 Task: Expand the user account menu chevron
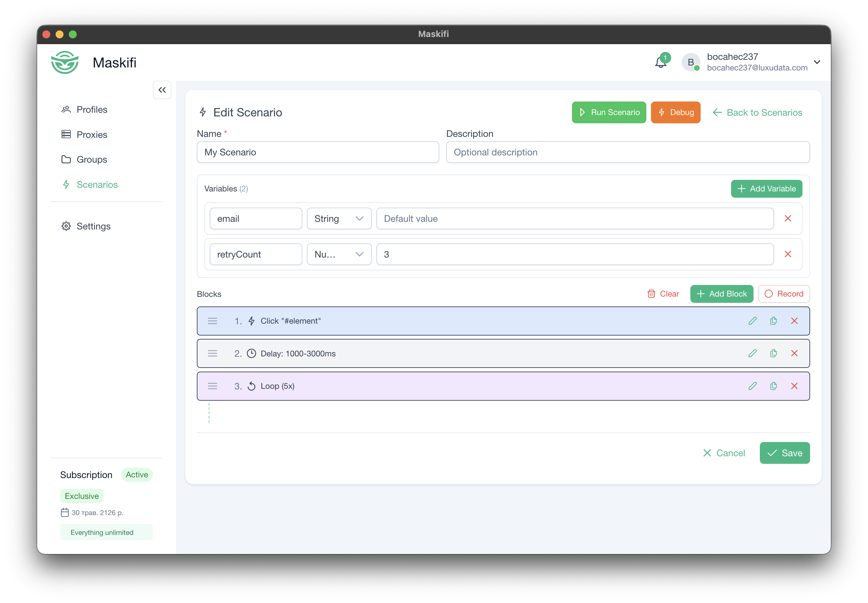[x=817, y=62]
